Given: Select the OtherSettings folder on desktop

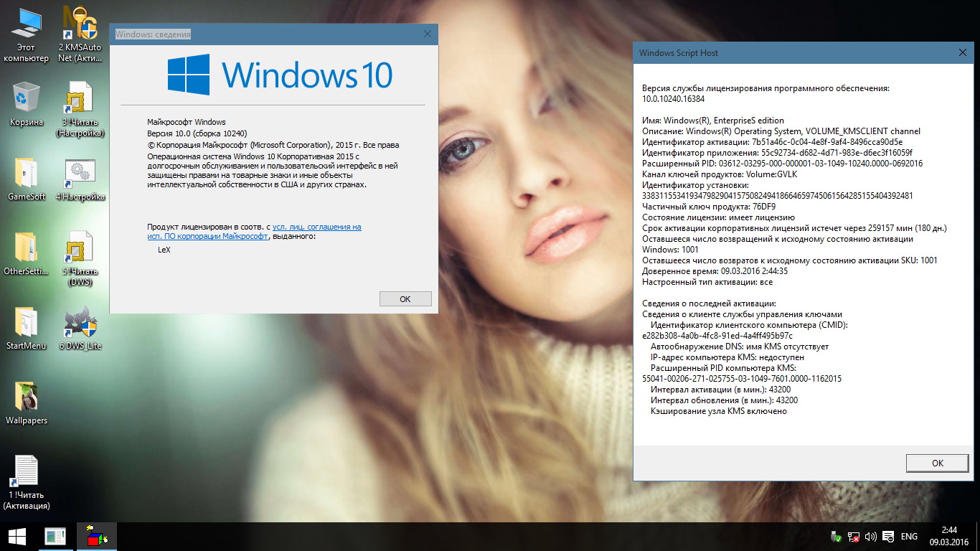Looking at the screenshot, I should (x=26, y=249).
